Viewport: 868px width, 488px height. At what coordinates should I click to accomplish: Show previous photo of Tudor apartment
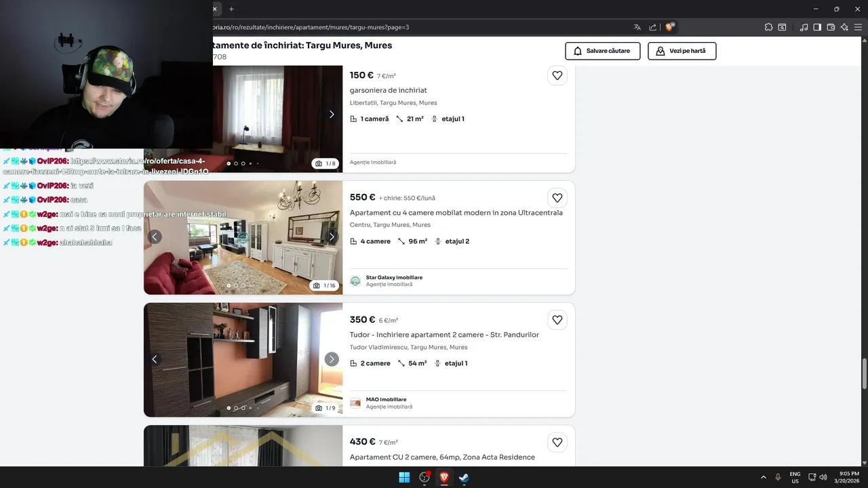155,359
